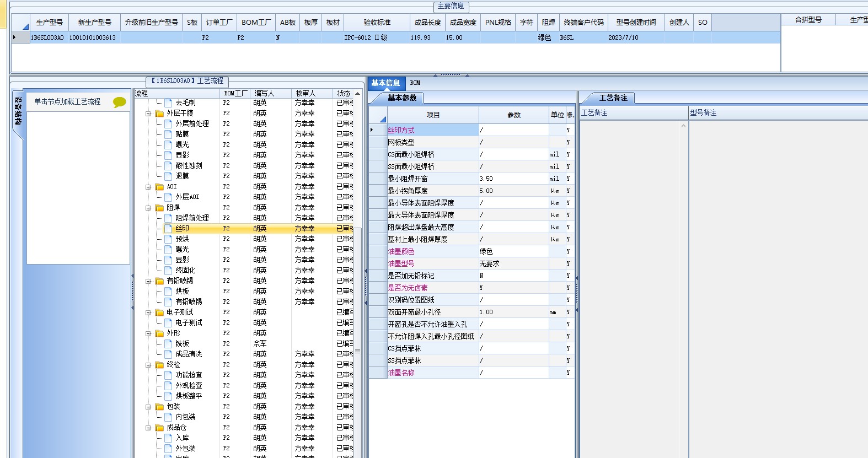Click the document icon beside 丝印
The image size is (868, 458).
coord(168,228)
